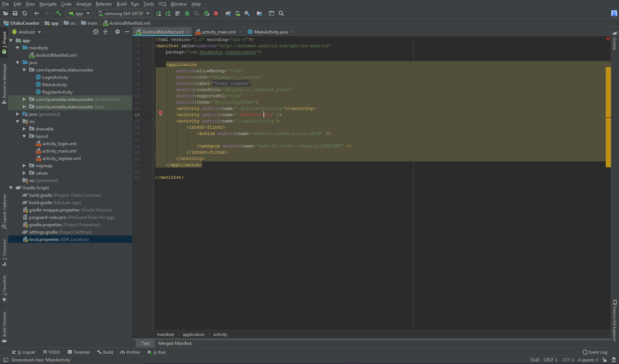Navigate back with the left arrow icon
619x364 pixels.
coord(36,13)
